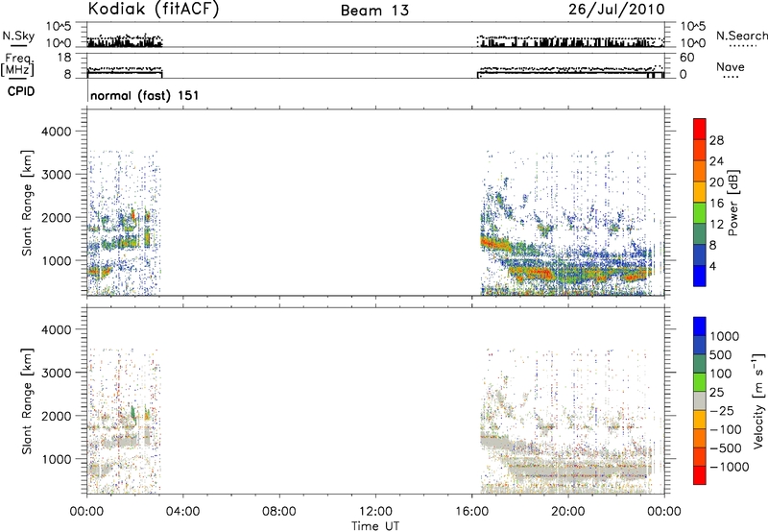
Task: Select the 'N.Sky' legend label
Action: pos(18,36)
